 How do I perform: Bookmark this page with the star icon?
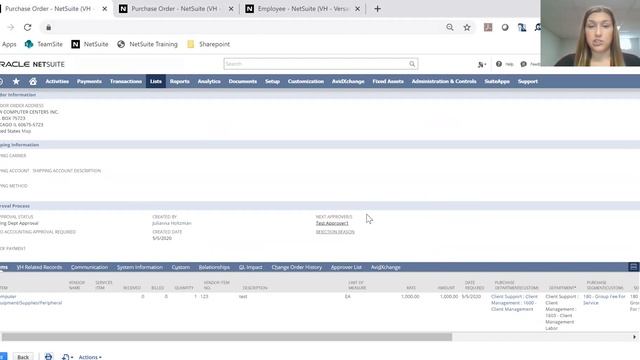pyautogui.click(x=467, y=27)
